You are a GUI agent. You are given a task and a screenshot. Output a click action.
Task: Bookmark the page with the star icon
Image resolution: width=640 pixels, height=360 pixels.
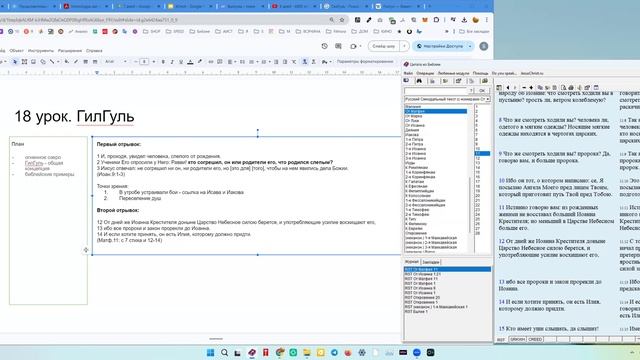[x=342, y=20]
